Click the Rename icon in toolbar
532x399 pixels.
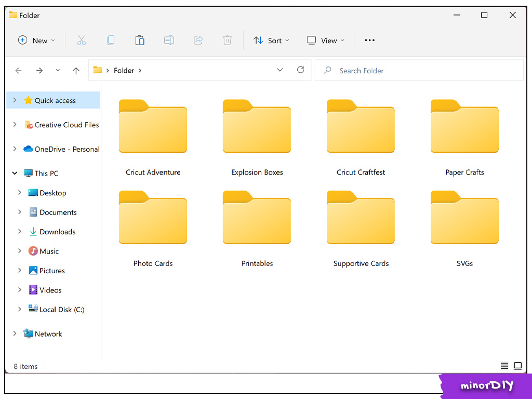(169, 41)
